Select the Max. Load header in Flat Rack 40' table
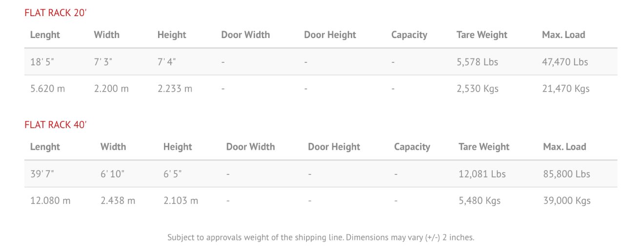Screen dimensions: 644x252 (x=564, y=147)
